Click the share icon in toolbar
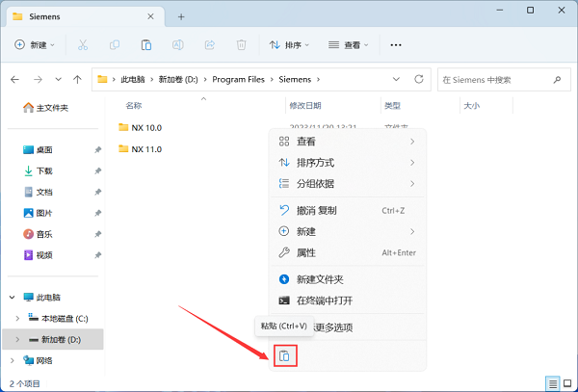This screenshot has width=578, height=392. [x=210, y=45]
